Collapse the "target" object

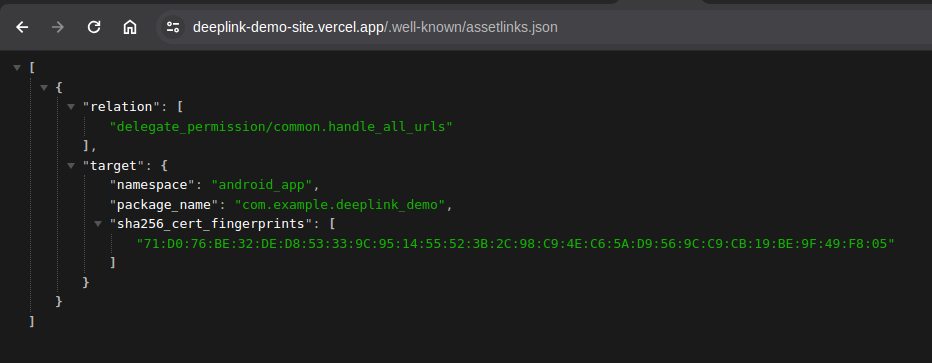tap(71, 166)
